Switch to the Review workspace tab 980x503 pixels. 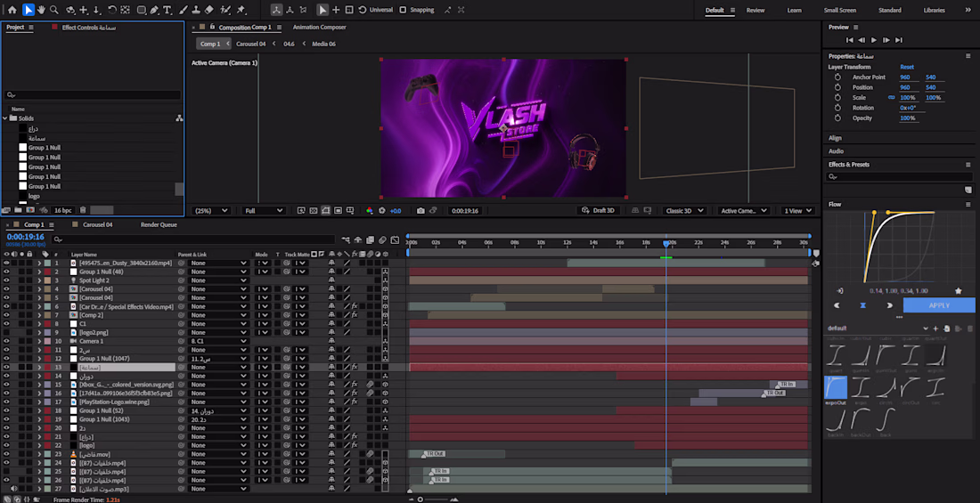755,10
